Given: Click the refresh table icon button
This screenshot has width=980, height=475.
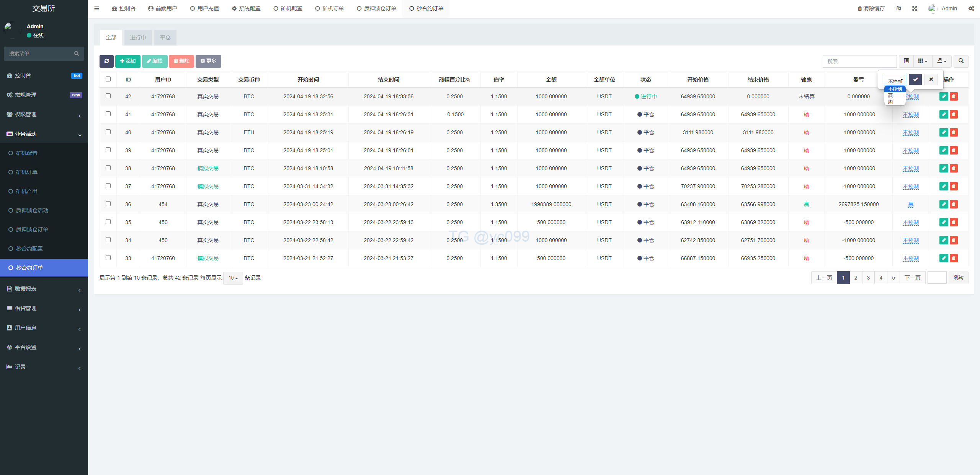Looking at the screenshot, I should click(106, 61).
